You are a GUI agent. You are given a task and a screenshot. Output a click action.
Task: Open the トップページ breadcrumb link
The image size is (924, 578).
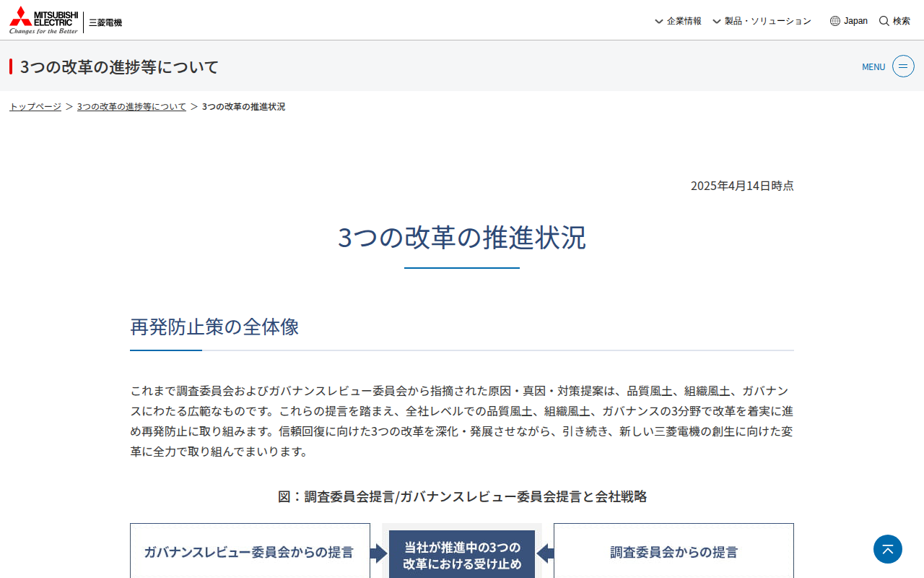(x=35, y=105)
